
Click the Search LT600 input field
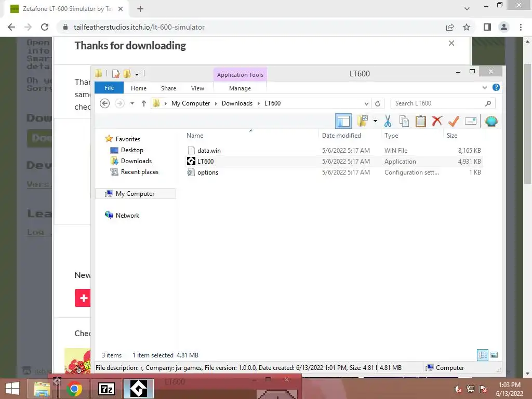click(x=437, y=103)
